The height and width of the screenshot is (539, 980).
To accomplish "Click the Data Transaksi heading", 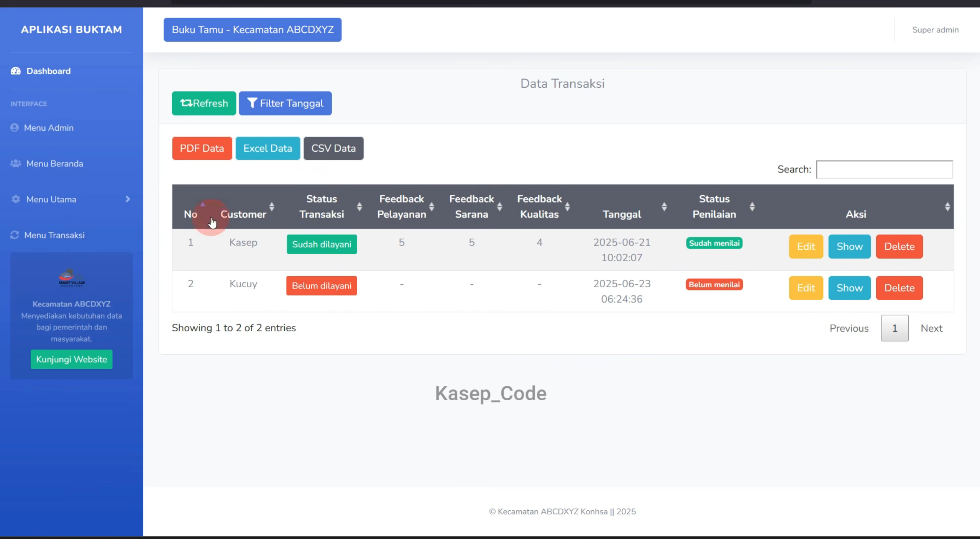I will pos(562,84).
